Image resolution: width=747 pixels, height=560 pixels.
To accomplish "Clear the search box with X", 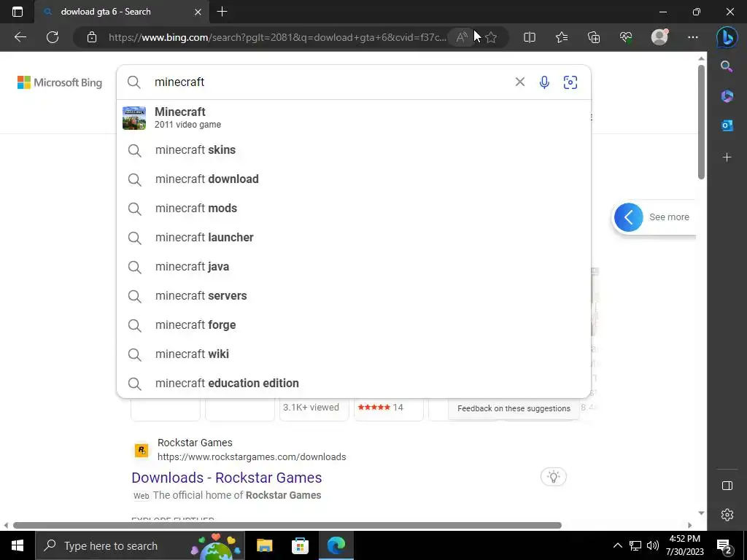I will 519,82.
